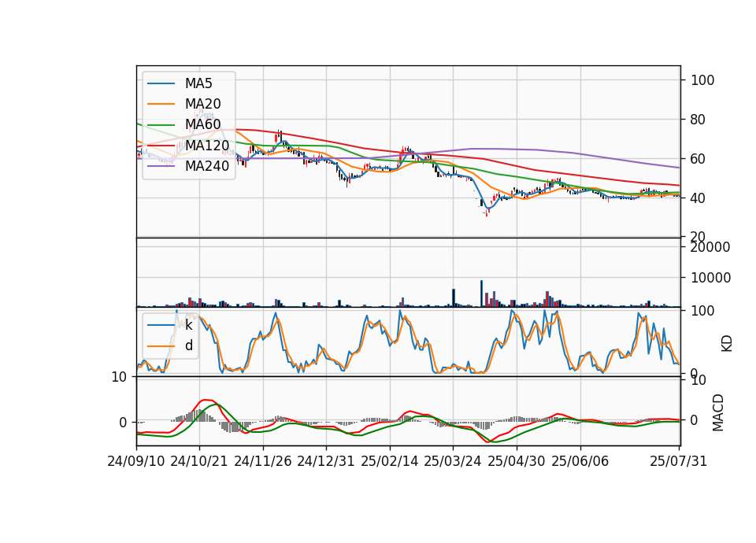Image resolution: width=756 pixels, height=543 pixels.
Task: Click the MA120 legend label
Action: (207, 146)
